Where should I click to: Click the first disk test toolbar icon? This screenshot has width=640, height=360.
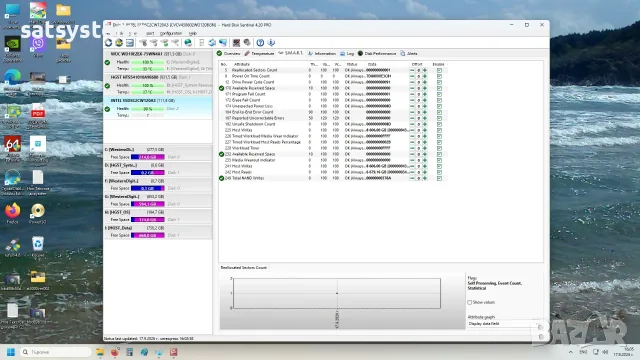pyautogui.click(x=143, y=42)
